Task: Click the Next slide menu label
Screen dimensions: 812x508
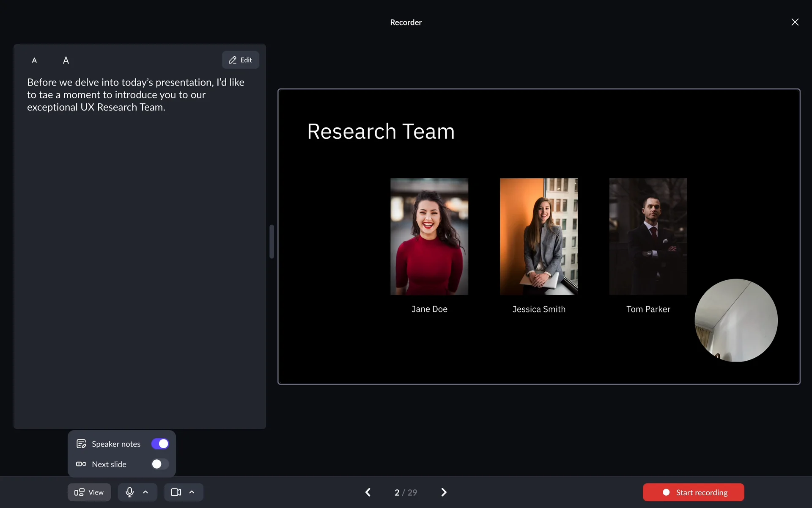Action: point(109,464)
